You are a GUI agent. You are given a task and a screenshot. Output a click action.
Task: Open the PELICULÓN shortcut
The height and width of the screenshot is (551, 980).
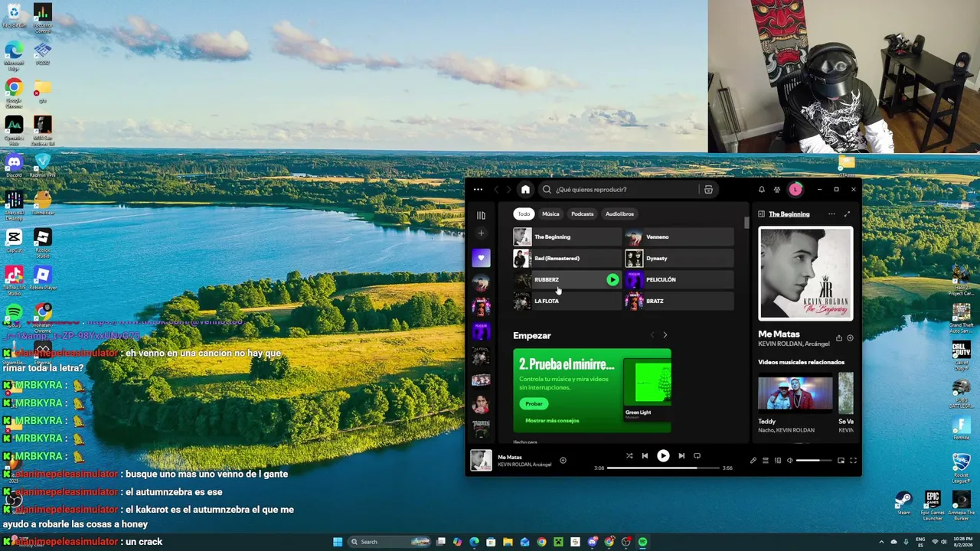point(679,280)
